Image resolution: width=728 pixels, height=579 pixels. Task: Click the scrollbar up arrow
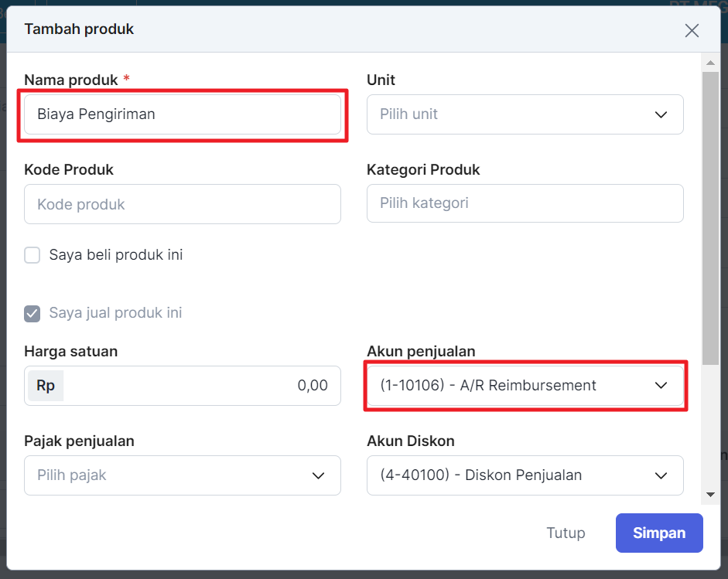tap(709, 61)
